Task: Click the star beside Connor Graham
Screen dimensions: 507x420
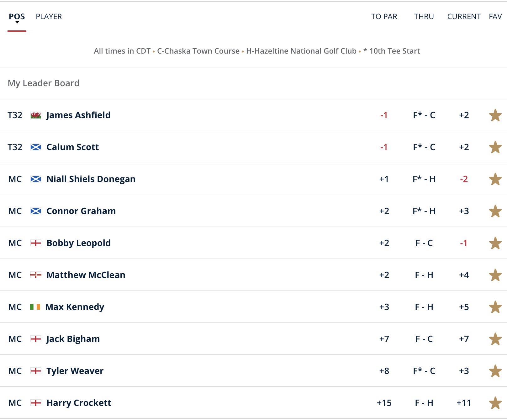Action: [x=495, y=211]
